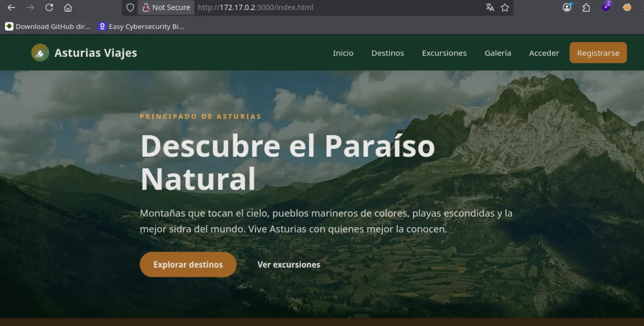Viewport: 644px width, 326px height.
Task: Open the Download GitHub dir... bookmark
Action: pyautogui.click(x=48, y=26)
